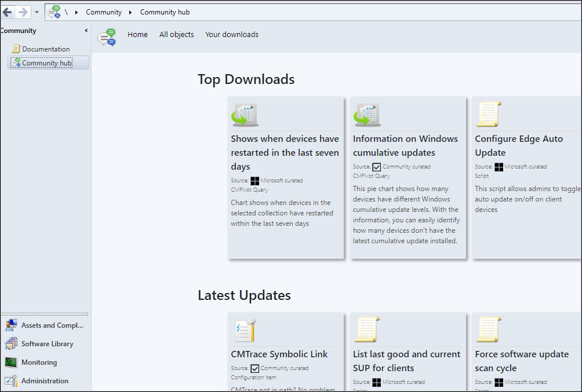Click Microsoft logo on restarted devices card
This screenshot has height=392, width=582.
[254, 181]
